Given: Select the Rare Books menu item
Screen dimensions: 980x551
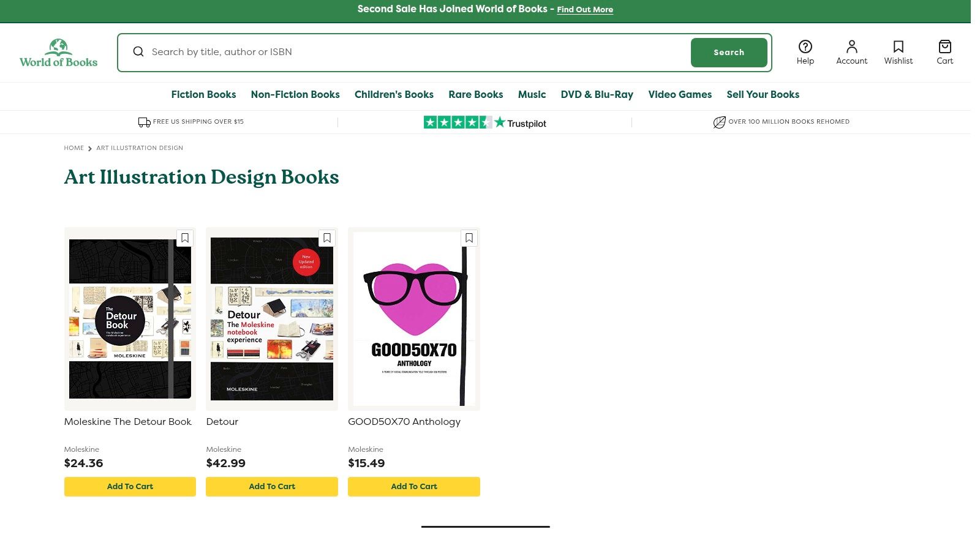Looking at the screenshot, I should [475, 95].
